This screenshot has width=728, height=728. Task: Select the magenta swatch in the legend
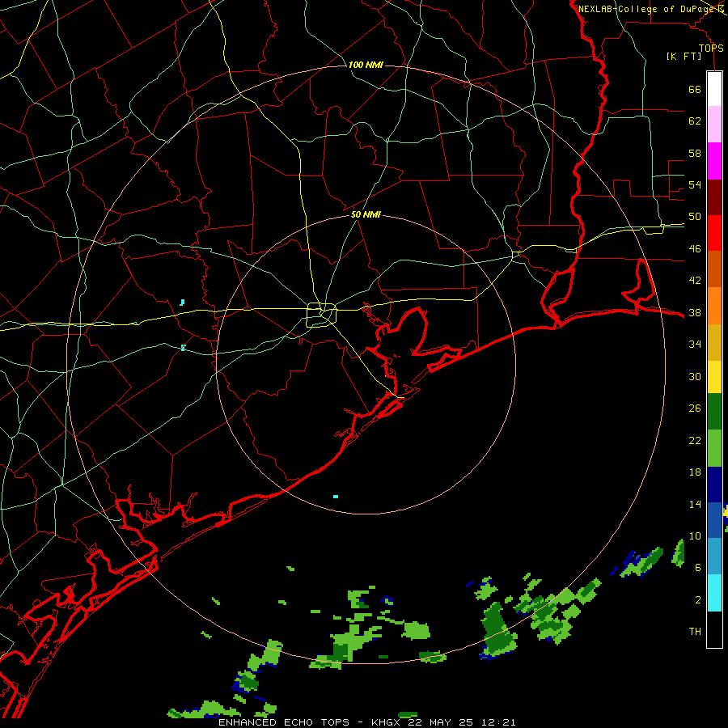(714, 161)
